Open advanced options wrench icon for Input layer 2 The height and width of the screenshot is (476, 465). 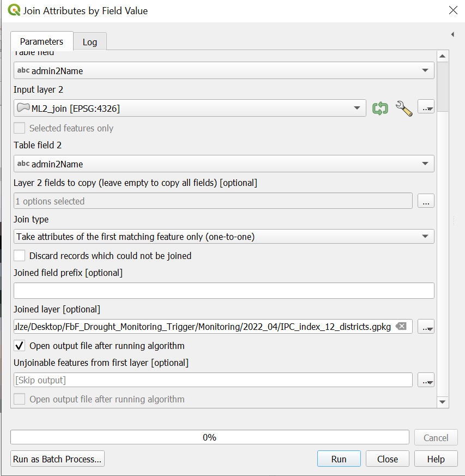point(403,108)
